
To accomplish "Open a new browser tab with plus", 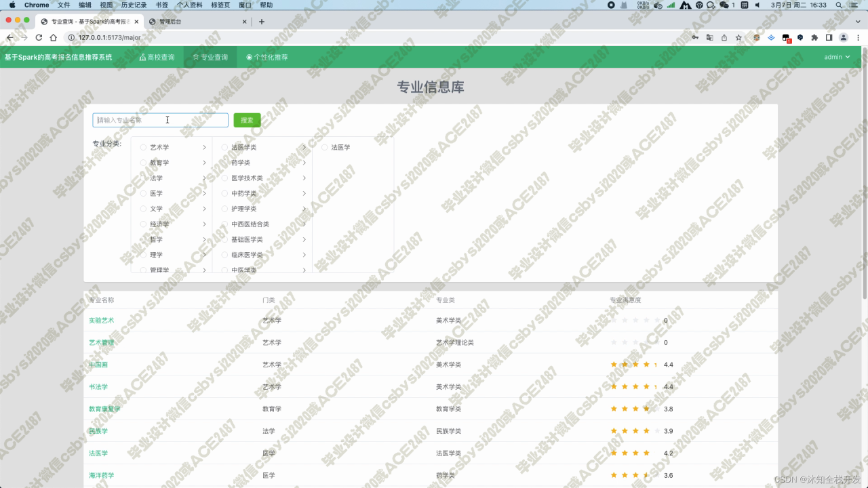I will pyautogui.click(x=262, y=22).
